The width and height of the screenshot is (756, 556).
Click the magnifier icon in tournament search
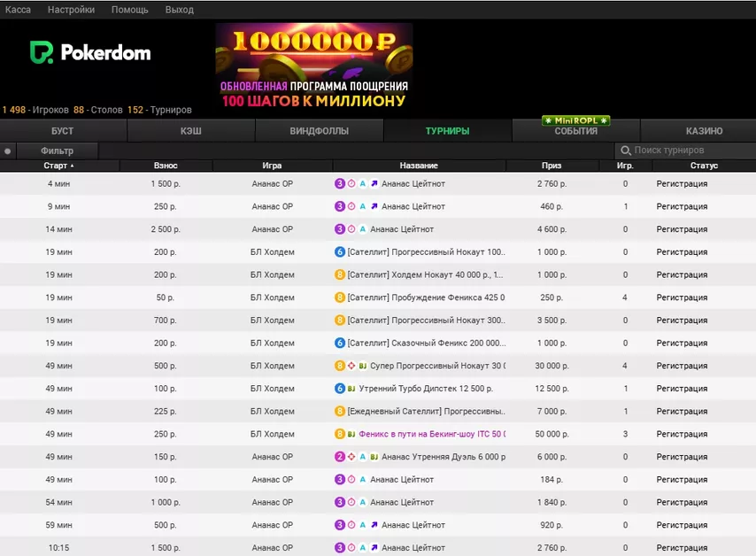(626, 151)
